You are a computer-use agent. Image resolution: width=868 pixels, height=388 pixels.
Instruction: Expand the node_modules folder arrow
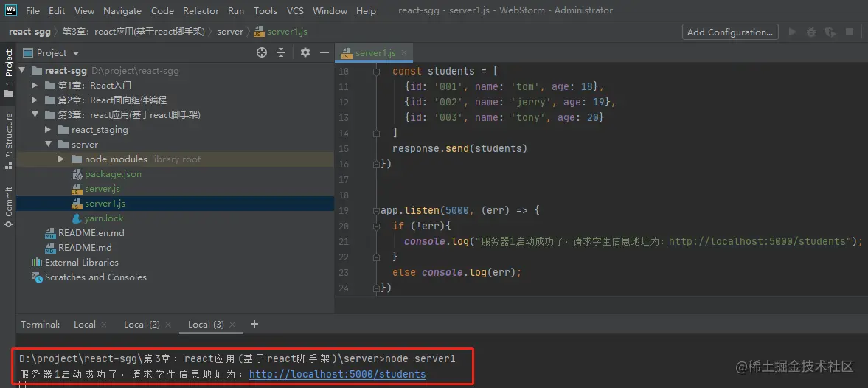(61, 159)
